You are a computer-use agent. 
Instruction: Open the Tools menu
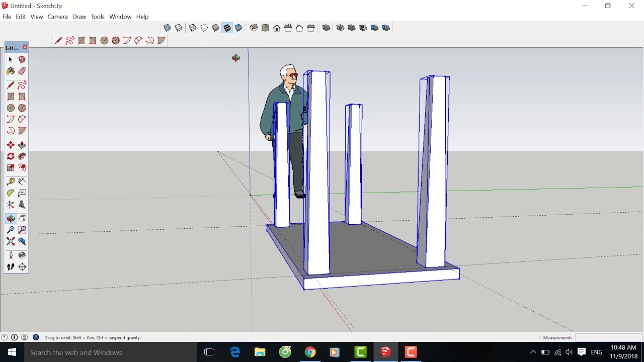(98, 17)
